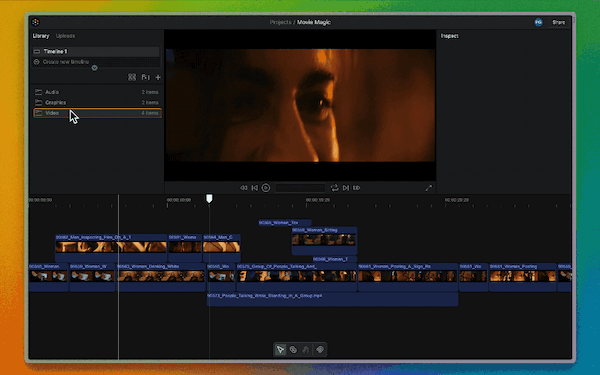Select the blade cut tool
Image resolution: width=600 pixels, height=375 pixels.
tap(293, 349)
